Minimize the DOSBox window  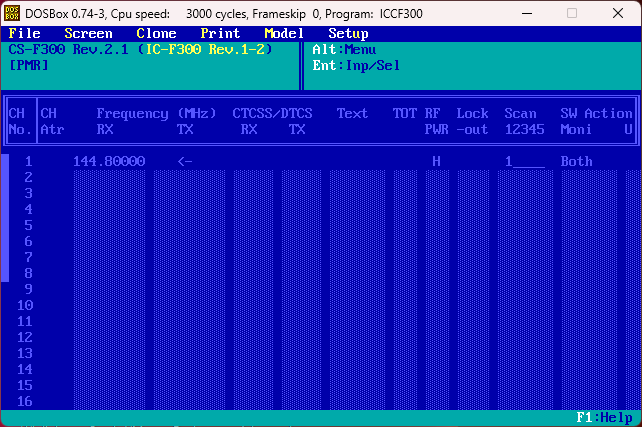pos(527,14)
